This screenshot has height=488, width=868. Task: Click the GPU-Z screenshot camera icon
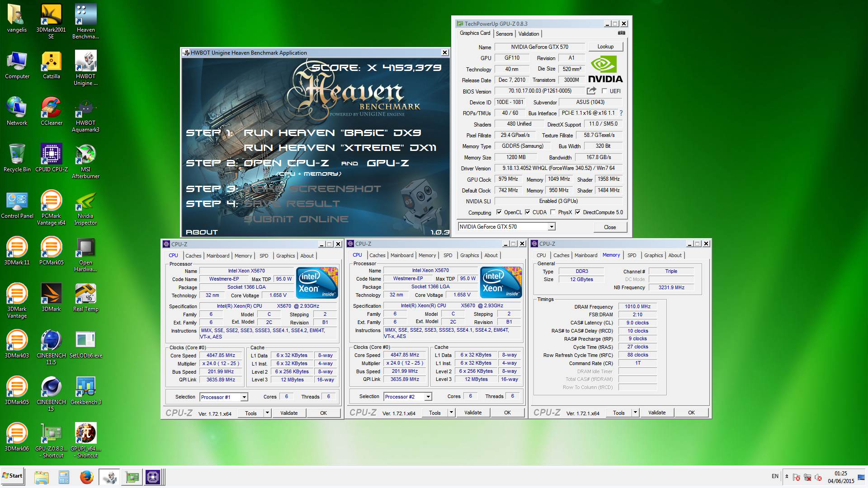[x=622, y=33]
